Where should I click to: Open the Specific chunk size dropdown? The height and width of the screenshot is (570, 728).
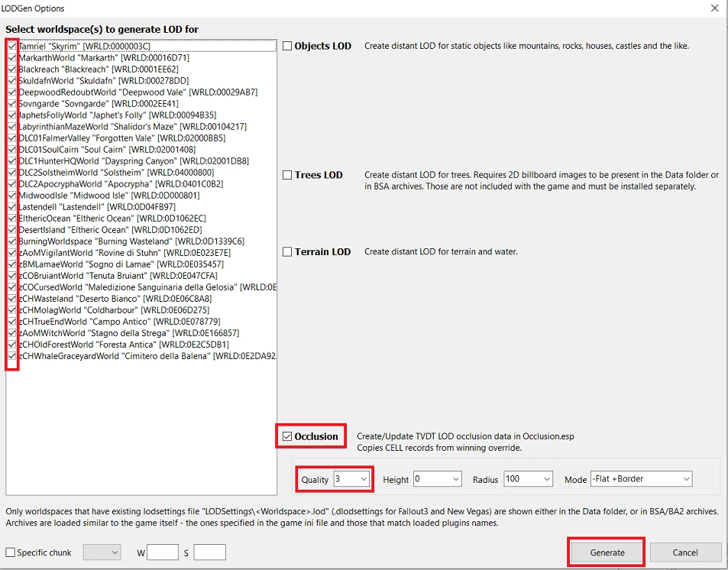click(102, 552)
